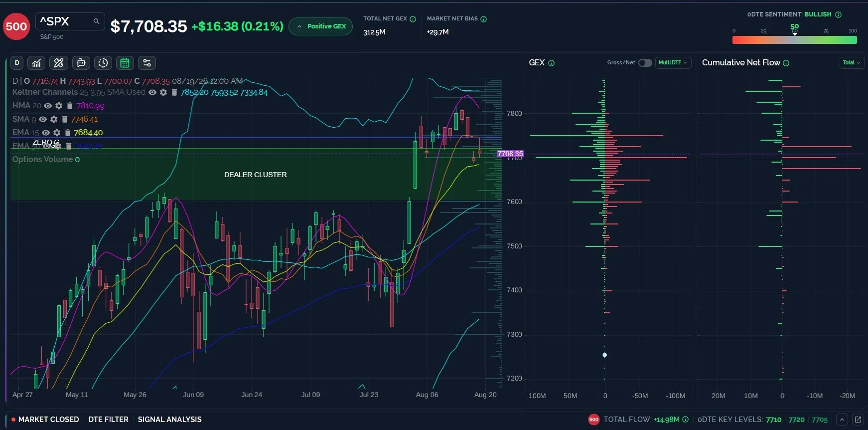Delete the HMA 20 indicator
The width and height of the screenshot is (868, 430).
coord(70,106)
